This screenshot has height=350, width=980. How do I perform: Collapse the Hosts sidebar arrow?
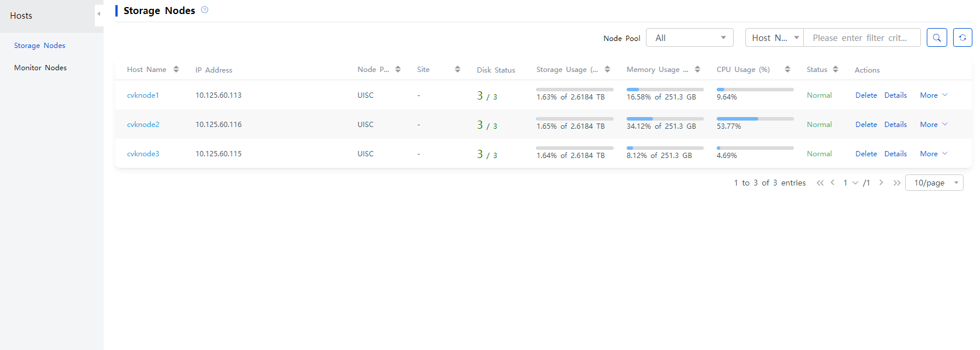pyautogui.click(x=99, y=14)
